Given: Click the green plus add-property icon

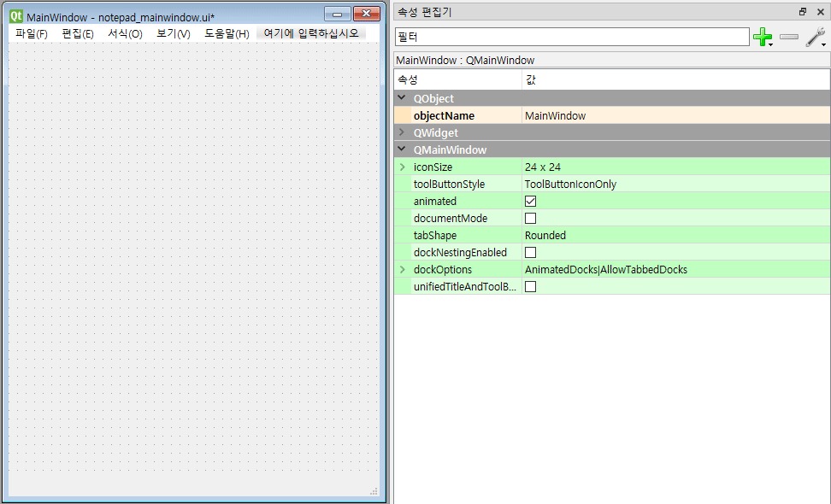Looking at the screenshot, I should (x=762, y=37).
